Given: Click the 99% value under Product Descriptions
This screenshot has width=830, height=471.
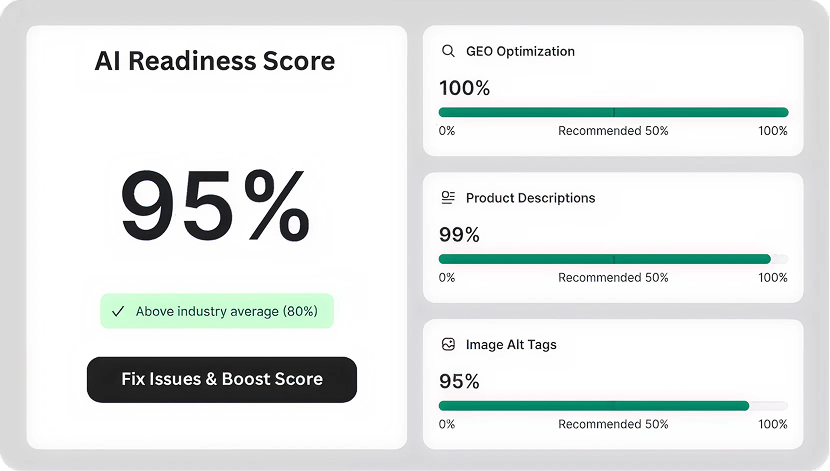Looking at the screenshot, I should (460, 235).
